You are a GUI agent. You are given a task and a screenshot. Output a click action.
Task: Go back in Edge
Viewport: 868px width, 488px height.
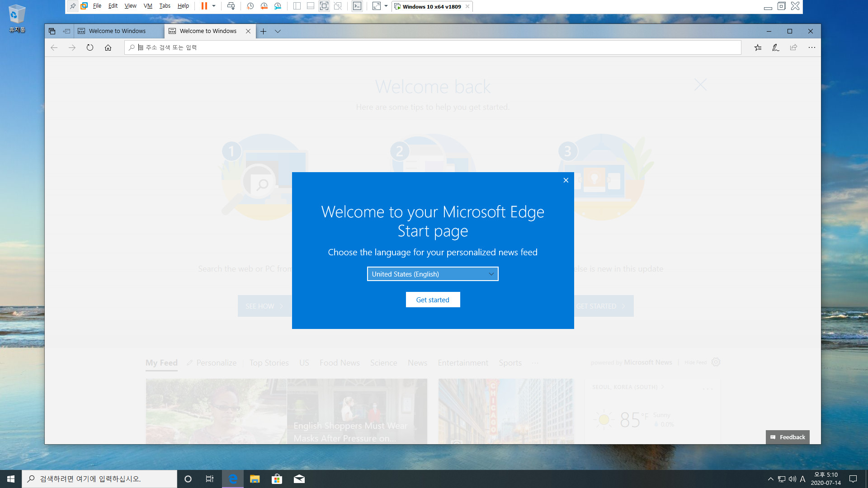coord(54,47)
